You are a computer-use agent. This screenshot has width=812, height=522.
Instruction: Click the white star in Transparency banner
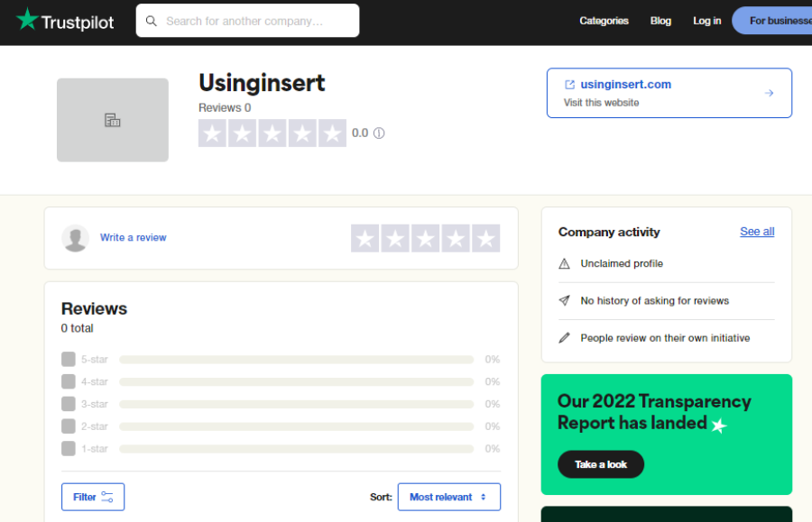tap(719, 426)
